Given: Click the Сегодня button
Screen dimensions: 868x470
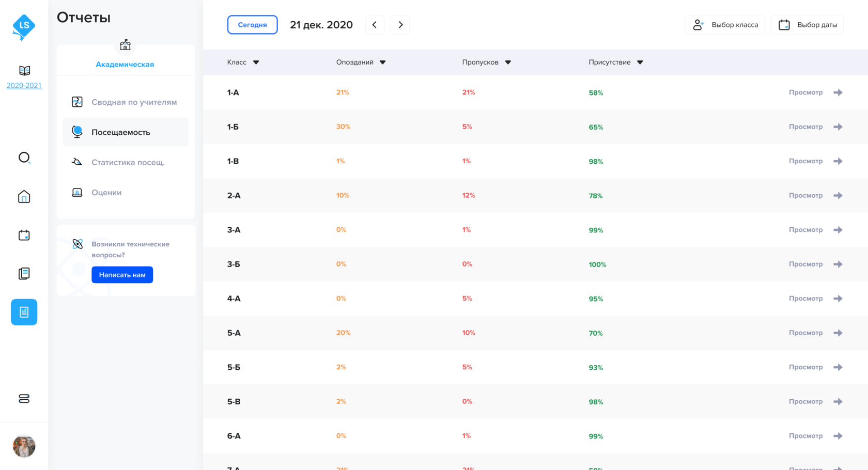Looking at the screenshot, I should (252, 25).
